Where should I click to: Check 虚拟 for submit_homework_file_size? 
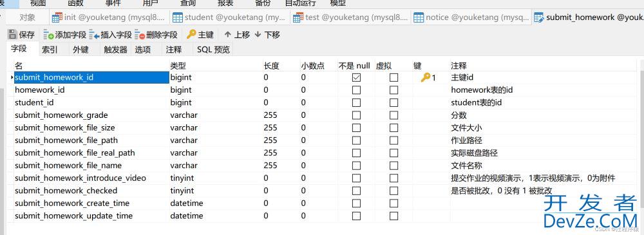point(394,127)
